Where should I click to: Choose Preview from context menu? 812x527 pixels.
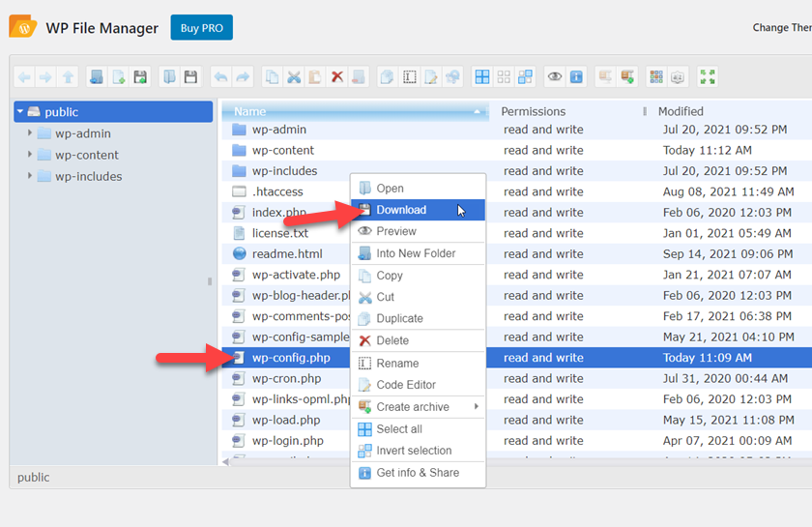tap(418, 231)
